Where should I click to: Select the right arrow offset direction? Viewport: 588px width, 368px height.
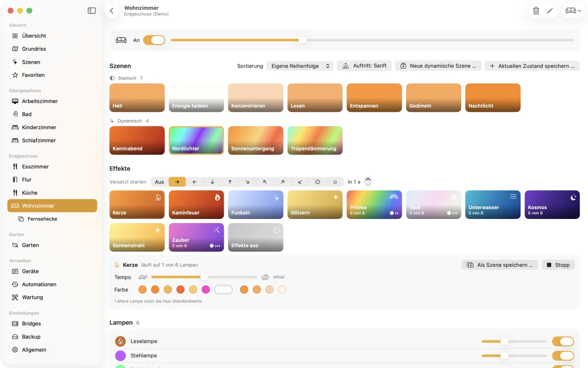[x=177, y=182]
